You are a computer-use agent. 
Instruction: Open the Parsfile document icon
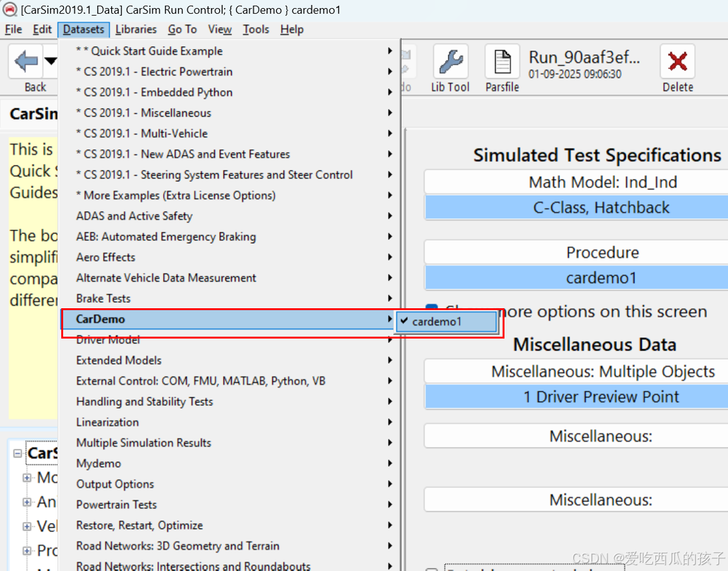[x=503, y=61]
